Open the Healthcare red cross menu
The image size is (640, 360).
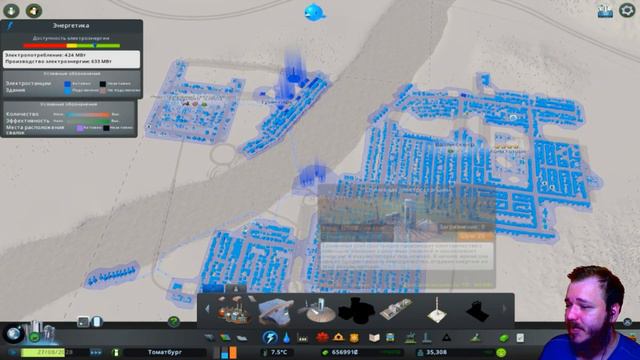(322, 338)
